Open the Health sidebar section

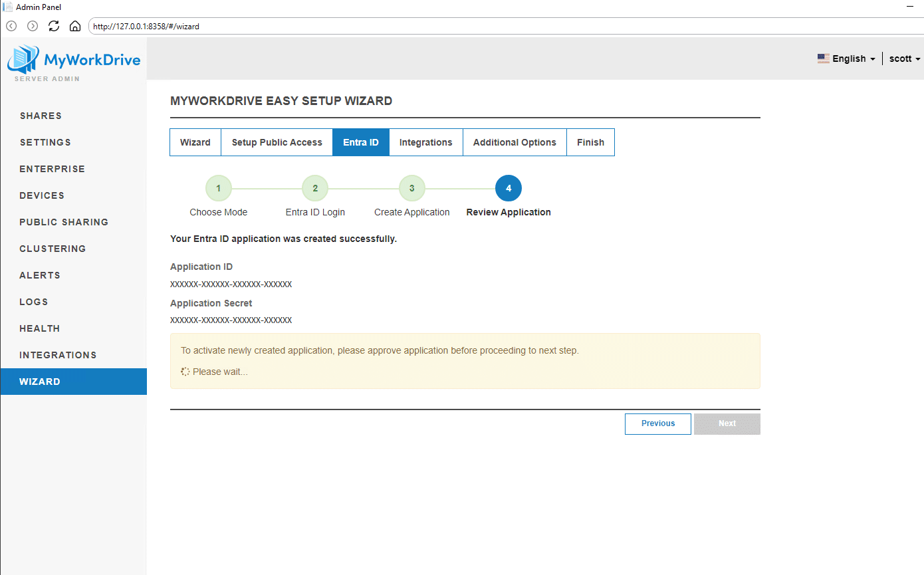click(x=40, y=328)
